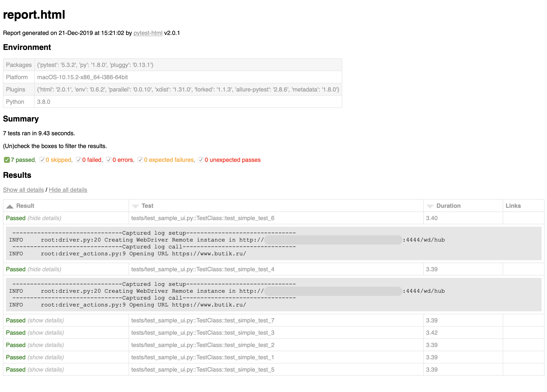Click the pytest-html plugin link

click(148, 33)
